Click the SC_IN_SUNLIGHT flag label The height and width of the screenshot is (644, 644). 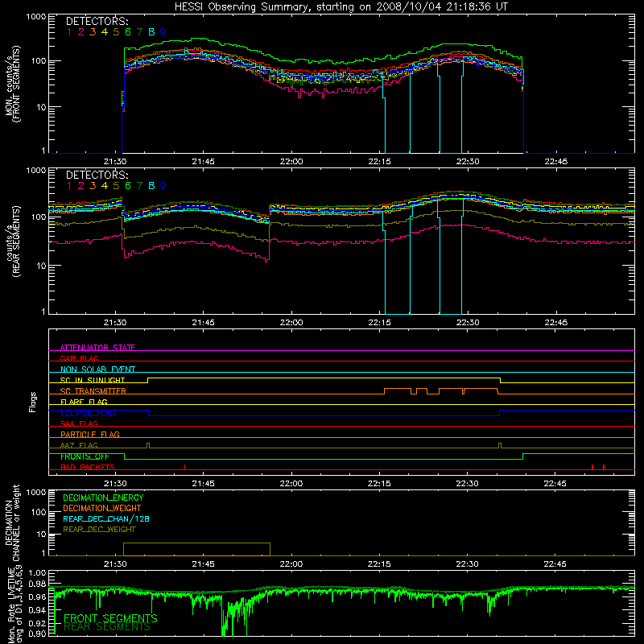(93, 380)
